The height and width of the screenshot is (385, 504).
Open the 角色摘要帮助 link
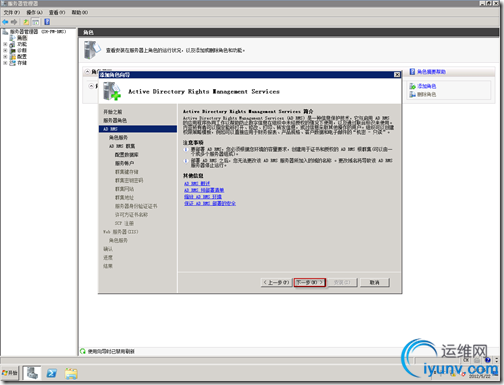click(x=431, y=72)
